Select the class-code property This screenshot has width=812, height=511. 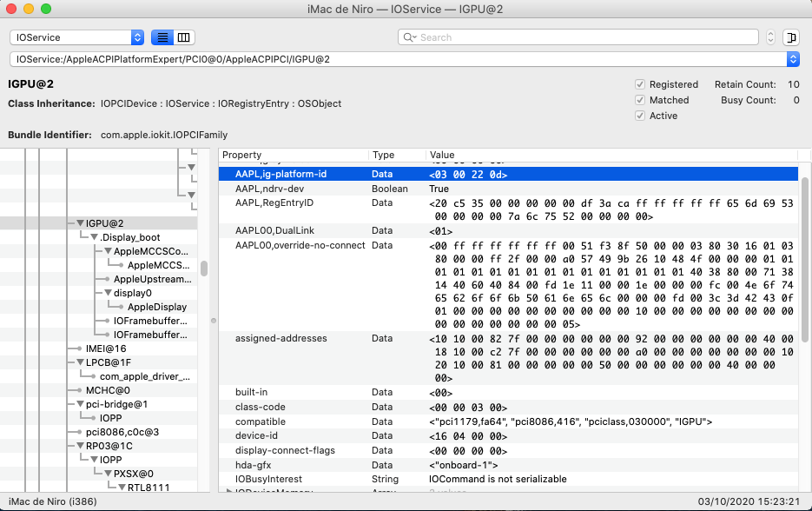point(260,407)
